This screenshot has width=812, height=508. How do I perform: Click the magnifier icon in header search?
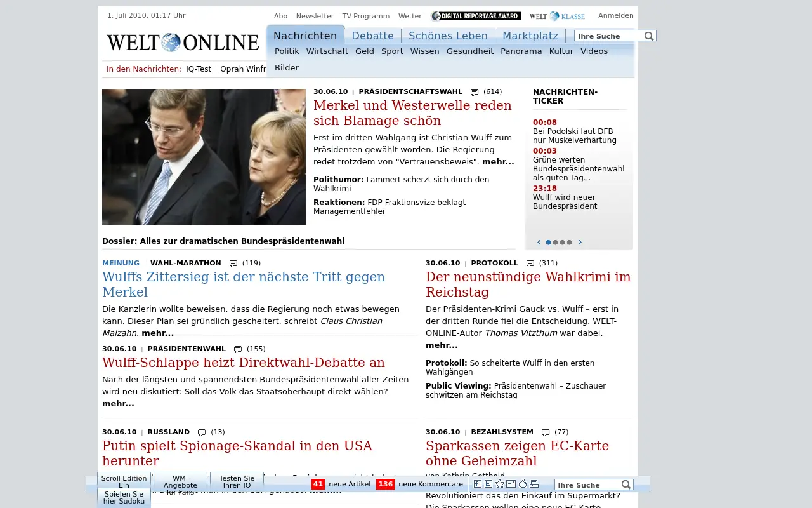pyautogui.click(x=649, y=36)
